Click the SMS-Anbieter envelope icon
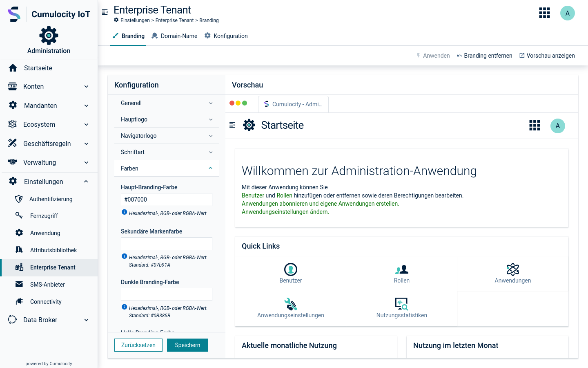Viewport: 588px width, 368px height. tap(19, 284)
